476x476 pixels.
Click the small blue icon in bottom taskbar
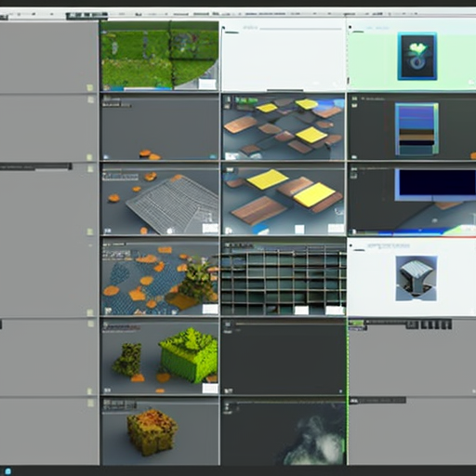pyautogui.click(x=8, y=471)
